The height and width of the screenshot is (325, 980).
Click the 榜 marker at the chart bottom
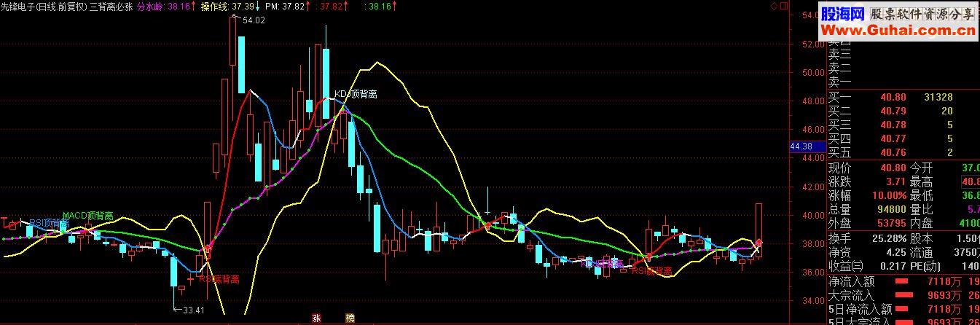pyautogui.click(x=350, y=318)
